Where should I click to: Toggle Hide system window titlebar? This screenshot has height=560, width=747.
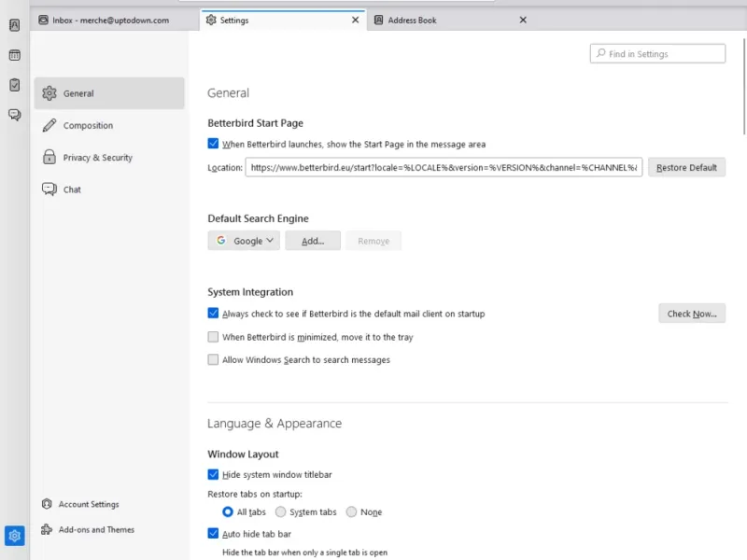coord(213,474)
